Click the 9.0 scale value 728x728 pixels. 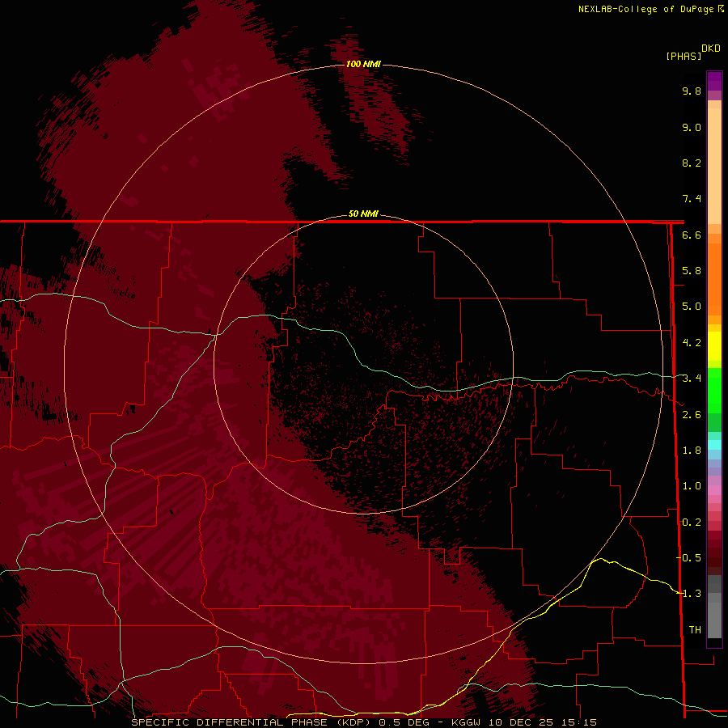692,127
